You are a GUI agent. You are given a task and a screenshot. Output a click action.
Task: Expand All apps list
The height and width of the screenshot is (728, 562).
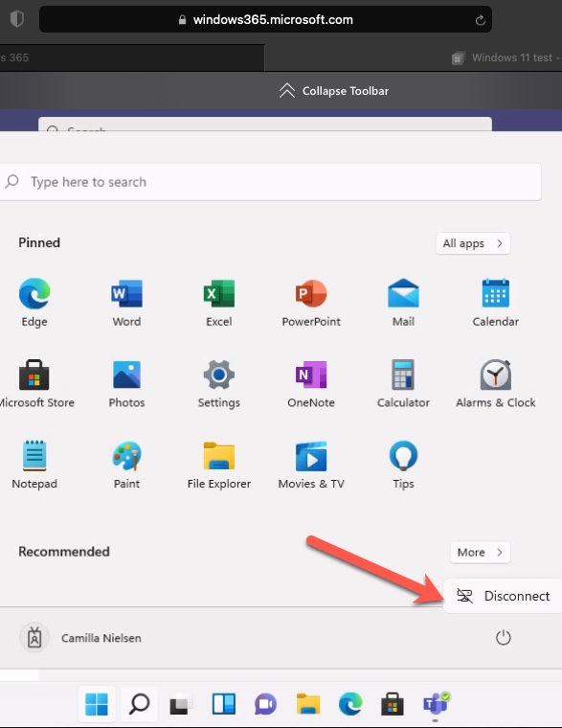473,243
